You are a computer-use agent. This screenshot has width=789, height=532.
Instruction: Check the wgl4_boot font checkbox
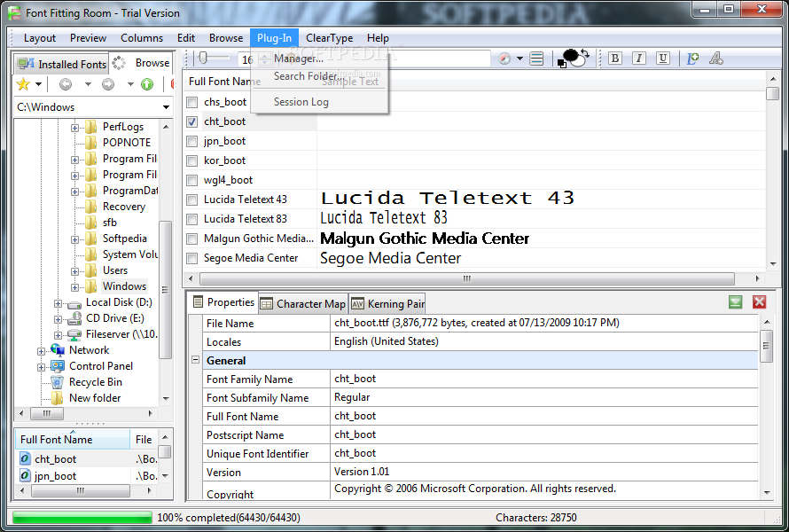pos(191,180)
